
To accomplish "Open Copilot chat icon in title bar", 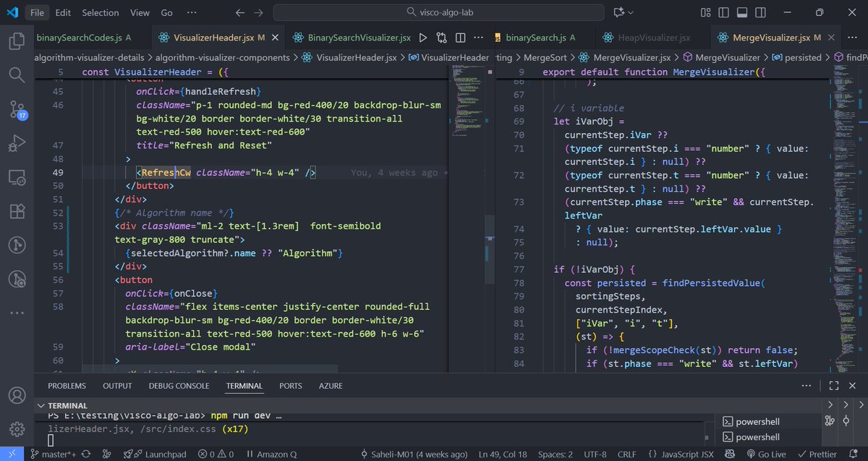I will tap(618, 12).
